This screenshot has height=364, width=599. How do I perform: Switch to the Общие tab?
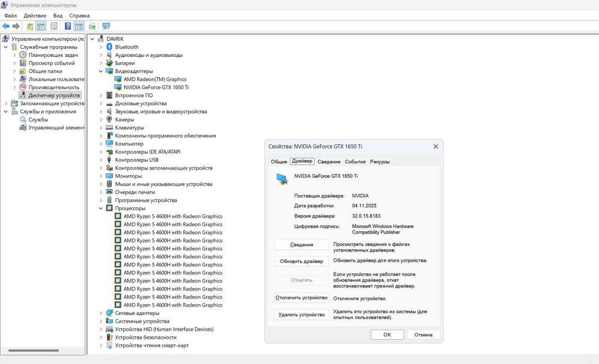tap(279, 162)
